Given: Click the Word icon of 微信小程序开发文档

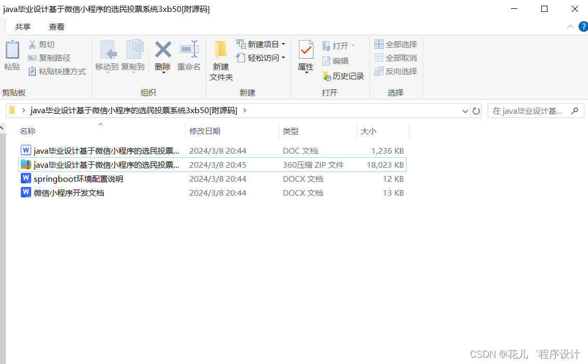Looking at the screenshot, I should 25,192.
